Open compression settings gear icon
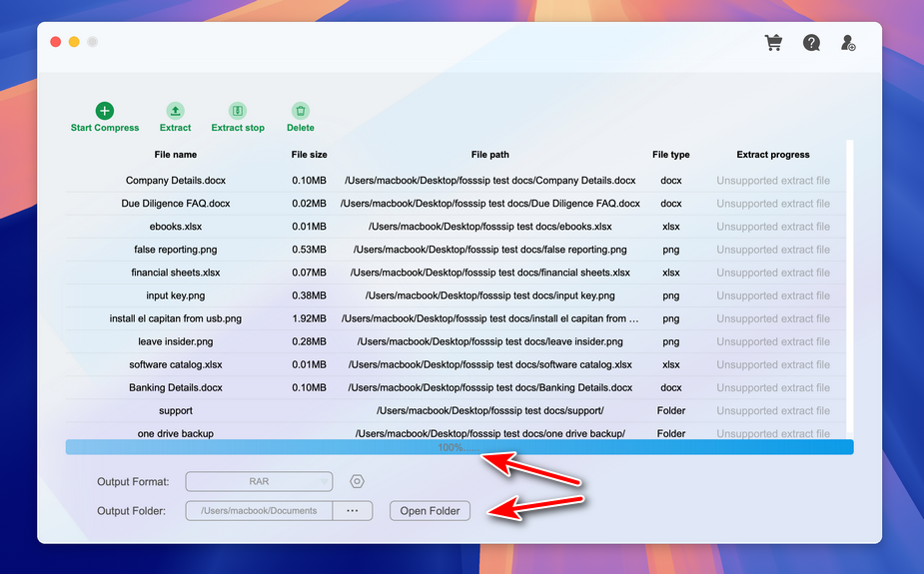924x574 pixels. tap(357, 482)
